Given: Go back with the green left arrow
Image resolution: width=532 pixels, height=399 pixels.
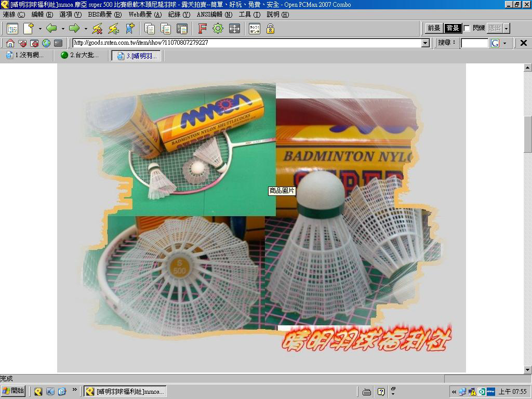Looking at the screenshot, I should pos(51,29).
